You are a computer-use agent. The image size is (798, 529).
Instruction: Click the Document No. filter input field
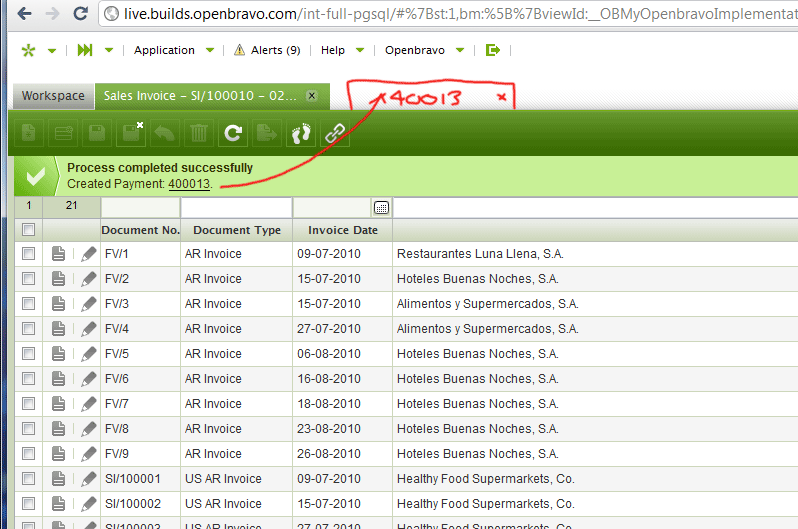[140, 207]
